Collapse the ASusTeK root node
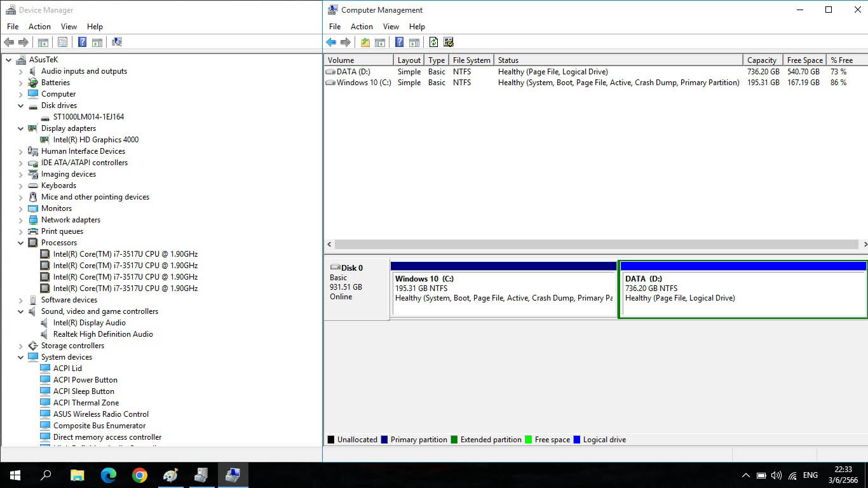Viewport: 868px width, 488px height. click(9, 60)
